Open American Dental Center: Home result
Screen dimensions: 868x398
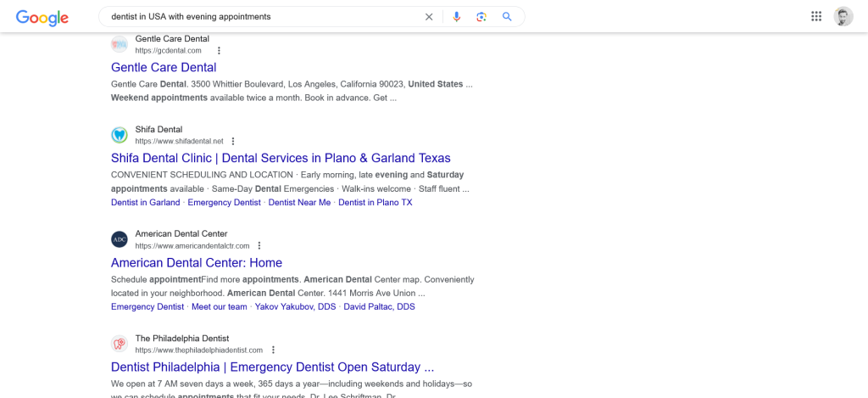[x=197, y=262]
